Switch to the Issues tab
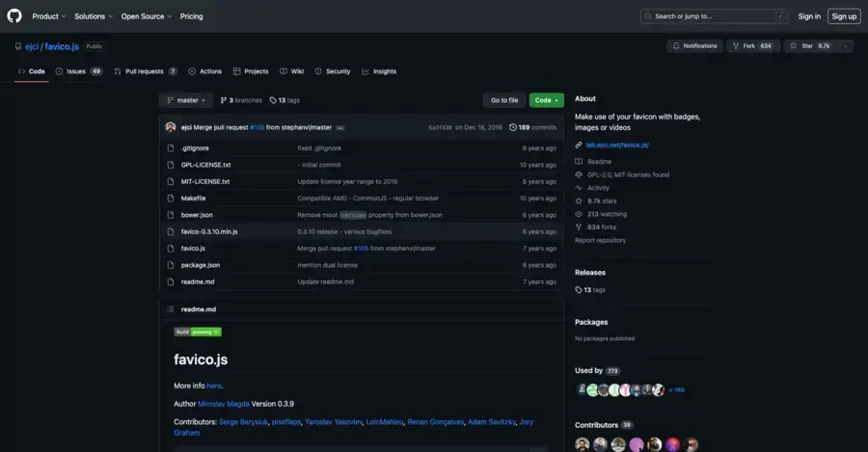868x452 pixels. pyautogui.click(x=79, y=71)
